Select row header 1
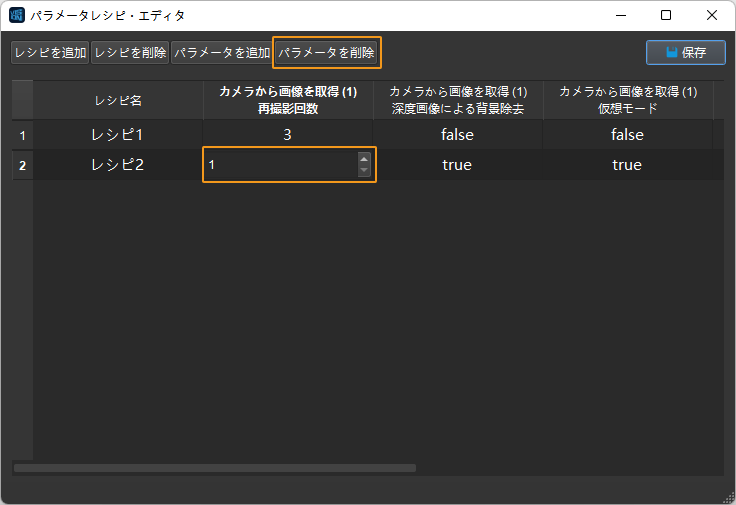 [x=23, y=135]
